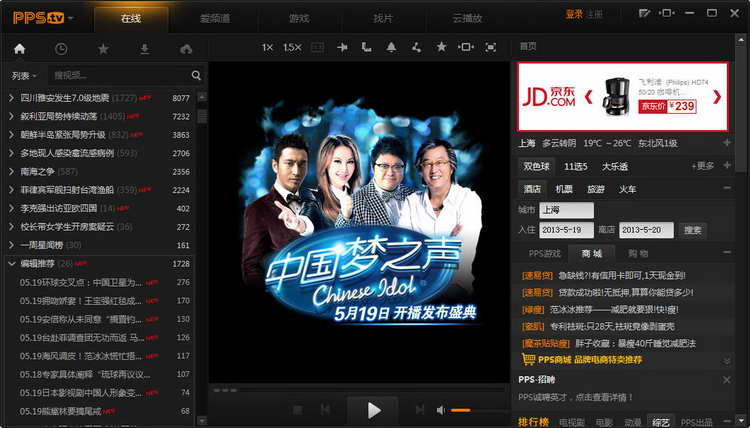
Task: Click the airplane-shaped toolbar icon
Action: pyautogui.click(x=342, y=47)
